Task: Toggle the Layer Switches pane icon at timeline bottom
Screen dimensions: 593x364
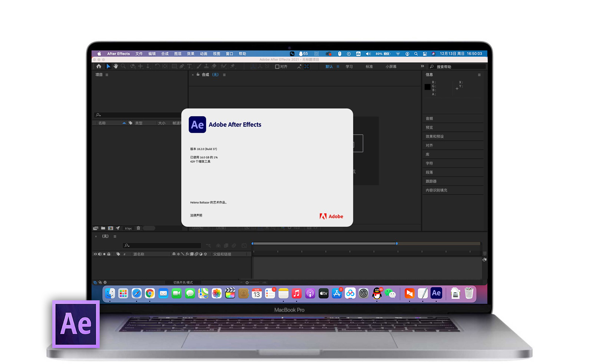Action: click(x=95, y=282)
